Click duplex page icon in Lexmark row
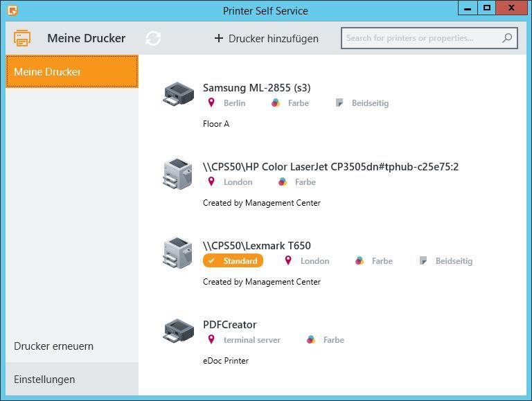The height and width of the screenshot is (401, 532). pos(423,260)
